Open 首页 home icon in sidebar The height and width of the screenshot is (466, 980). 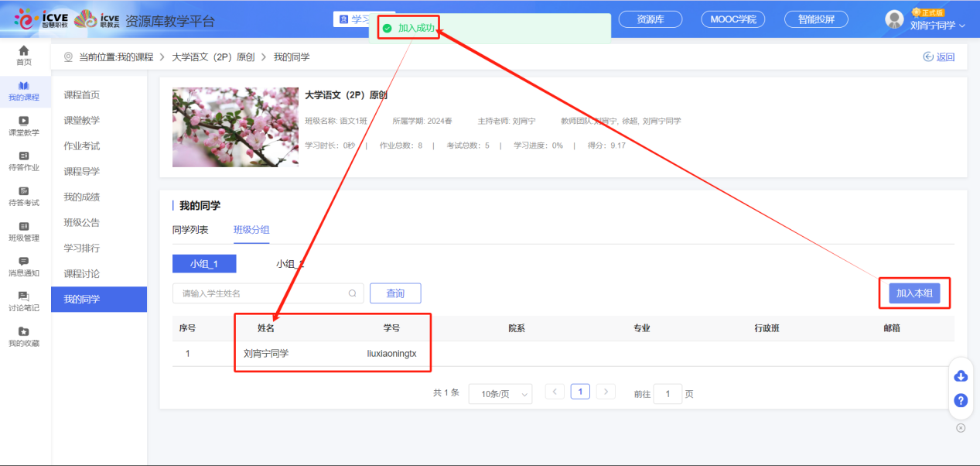coord(24,55)
